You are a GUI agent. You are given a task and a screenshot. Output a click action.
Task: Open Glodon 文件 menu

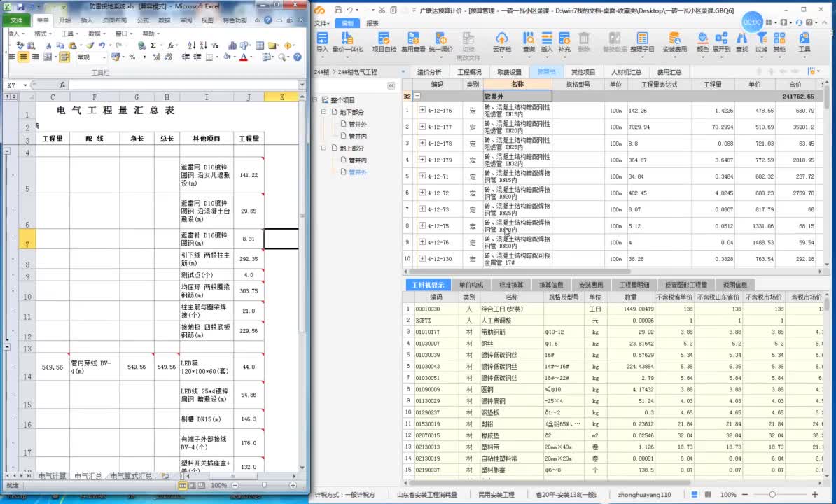(x=321, y=23)
